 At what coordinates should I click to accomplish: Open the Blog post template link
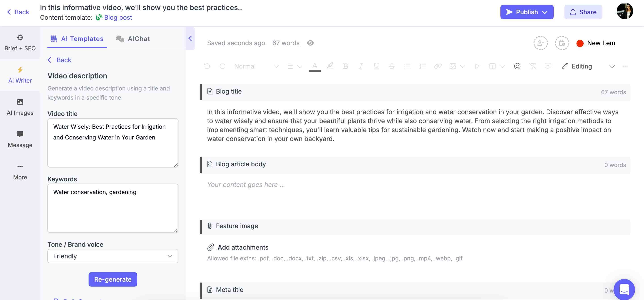(x=118, y=17)
